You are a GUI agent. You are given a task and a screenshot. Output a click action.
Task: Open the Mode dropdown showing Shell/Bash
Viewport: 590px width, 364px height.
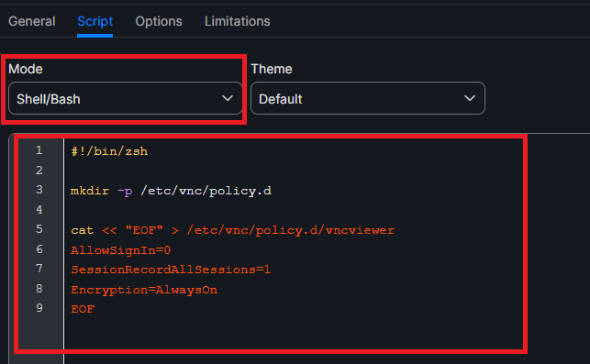click(126, 98)
